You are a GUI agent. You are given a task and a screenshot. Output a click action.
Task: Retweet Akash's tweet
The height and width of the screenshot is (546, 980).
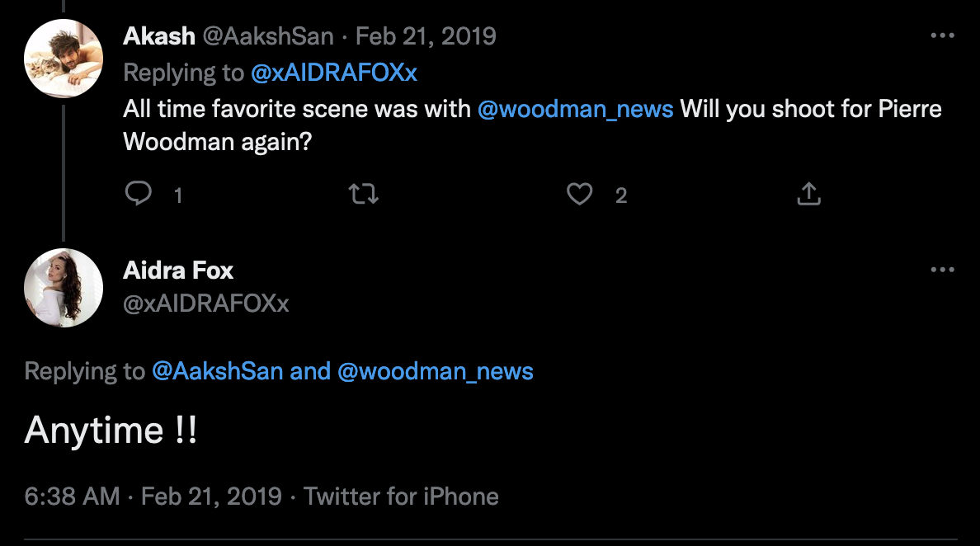click(x=363, y=194)
